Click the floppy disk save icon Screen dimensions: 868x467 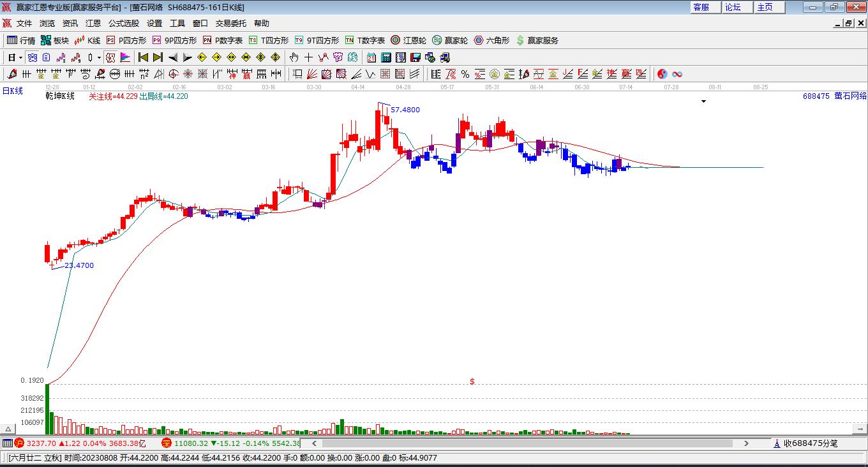(x=415, y=57)
